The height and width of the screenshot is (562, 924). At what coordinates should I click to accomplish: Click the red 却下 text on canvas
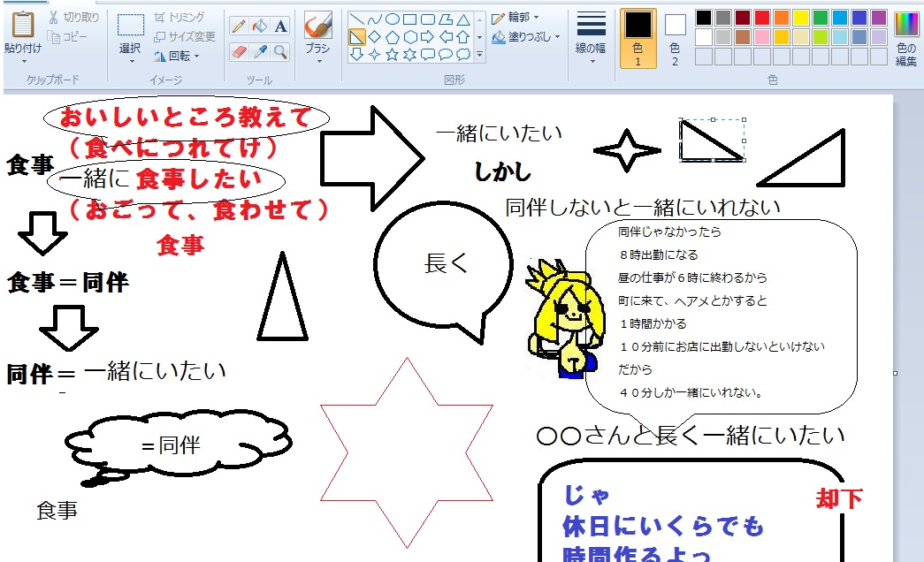click(839, 499)
